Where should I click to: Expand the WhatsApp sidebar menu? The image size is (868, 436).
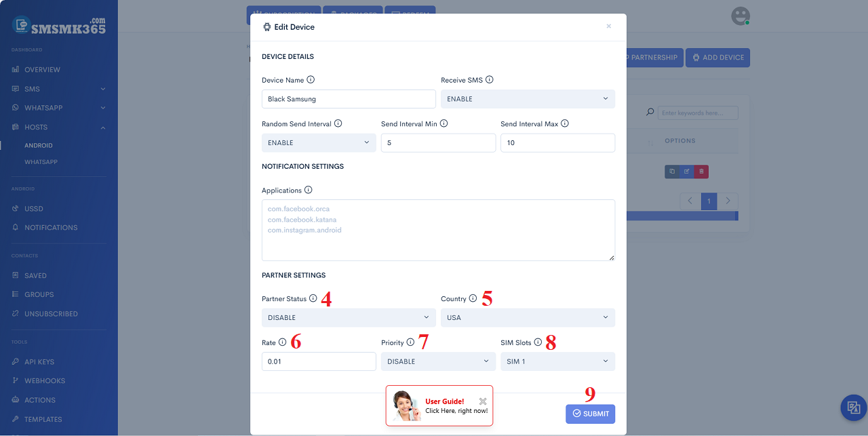coord(59,108)
